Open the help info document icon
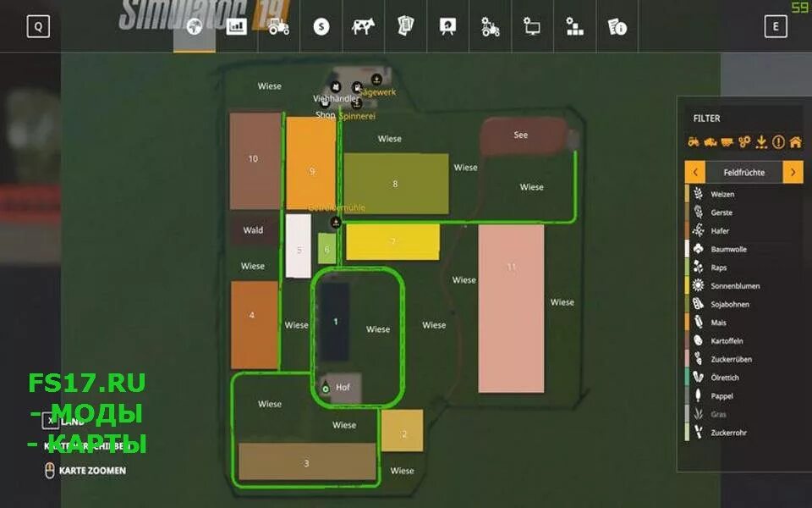812x508 pixels. point(617,26)
